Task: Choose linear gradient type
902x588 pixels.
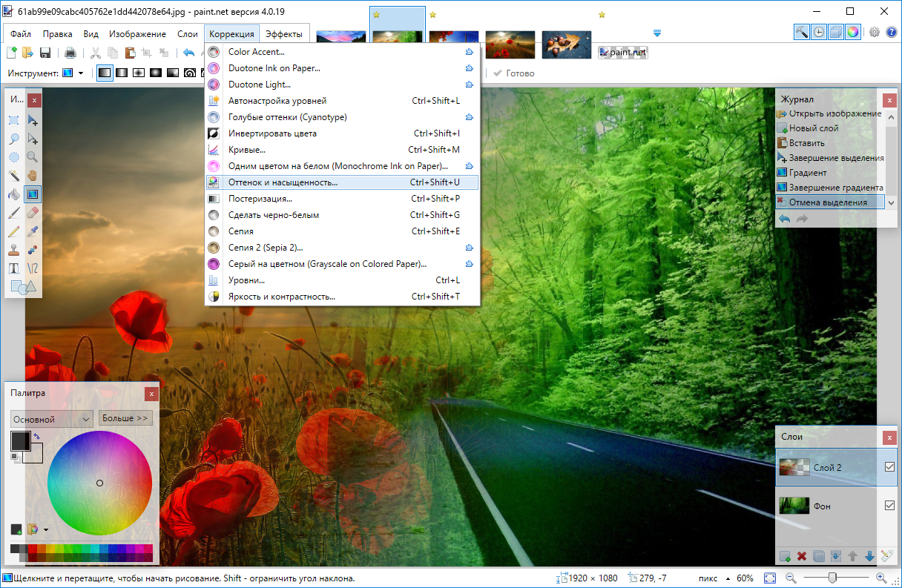Action: tap(105, 73)
